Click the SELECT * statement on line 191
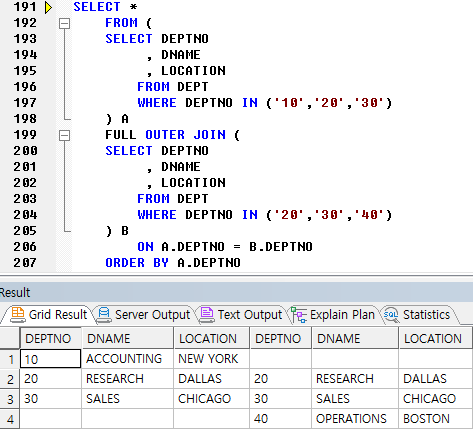The width and height of the screenshot is (473, 430). (105, 7)
